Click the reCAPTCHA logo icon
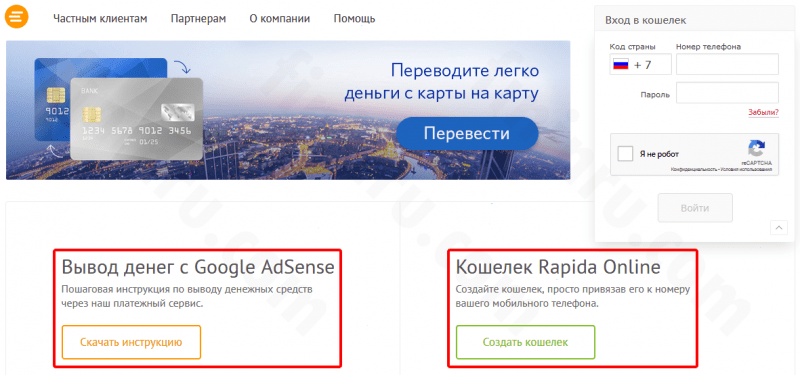 coord(757,148)
